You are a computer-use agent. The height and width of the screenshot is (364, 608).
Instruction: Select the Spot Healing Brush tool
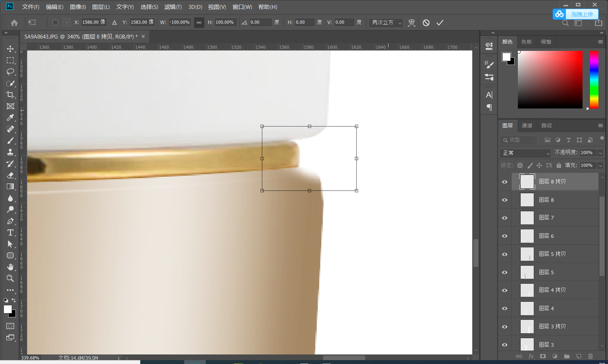[x=10, y=129]
